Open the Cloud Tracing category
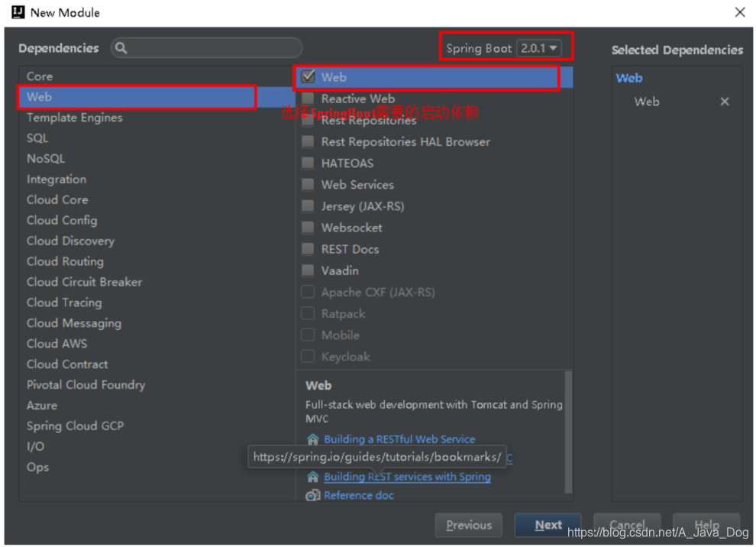 point(157,303)
